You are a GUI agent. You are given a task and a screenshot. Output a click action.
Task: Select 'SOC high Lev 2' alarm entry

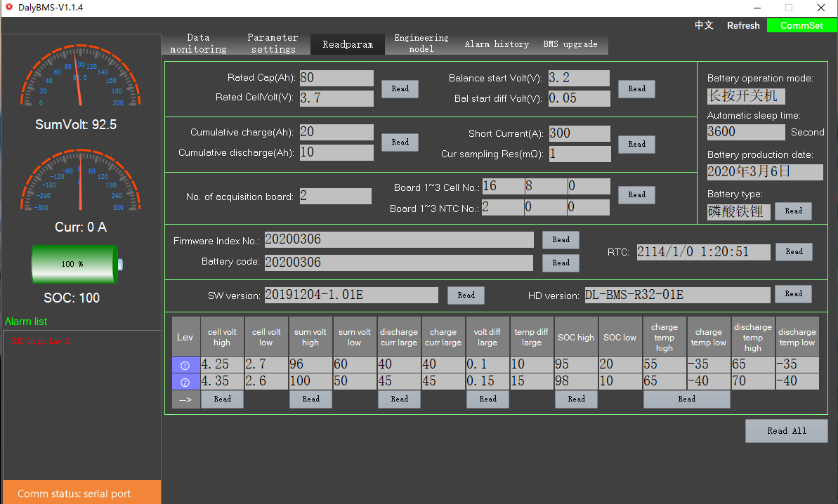point(41,341)
